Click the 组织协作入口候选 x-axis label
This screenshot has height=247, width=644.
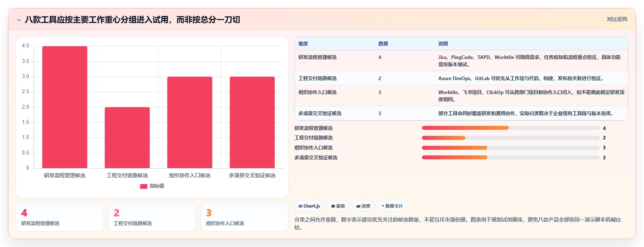coord(190,175)
